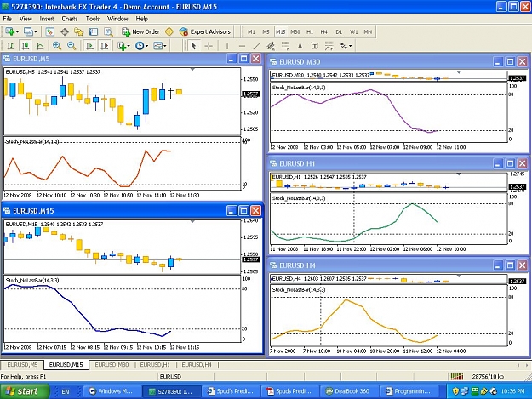Viewport: 532px width, 399px height.
Task: Open the Indicators list icon
Action: (122, 46)
